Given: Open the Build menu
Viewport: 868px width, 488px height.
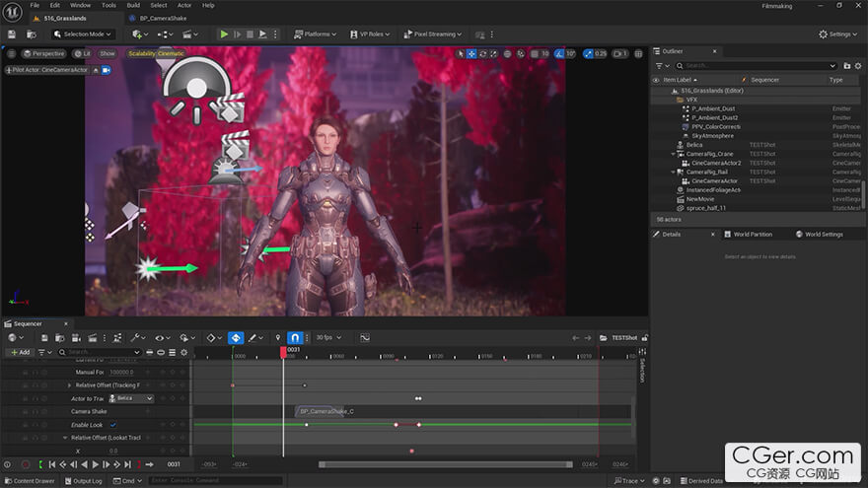Looking at the screenshot, I should coord(133,6).
